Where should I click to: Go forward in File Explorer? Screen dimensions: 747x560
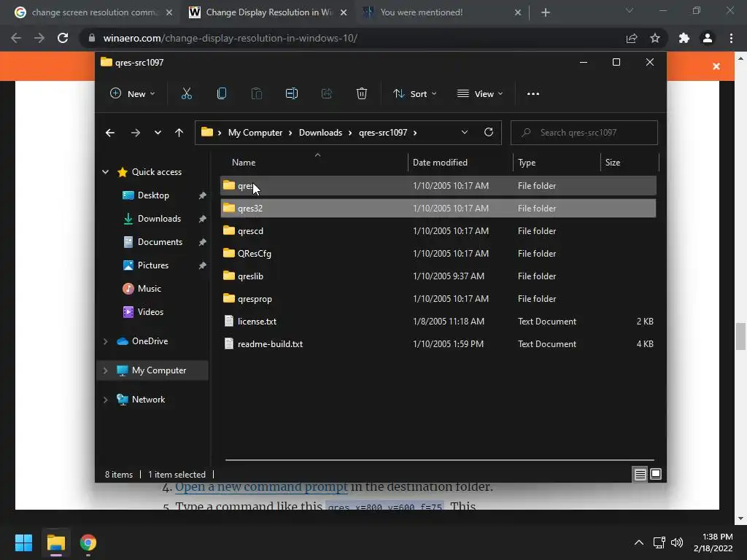point(135,133)
